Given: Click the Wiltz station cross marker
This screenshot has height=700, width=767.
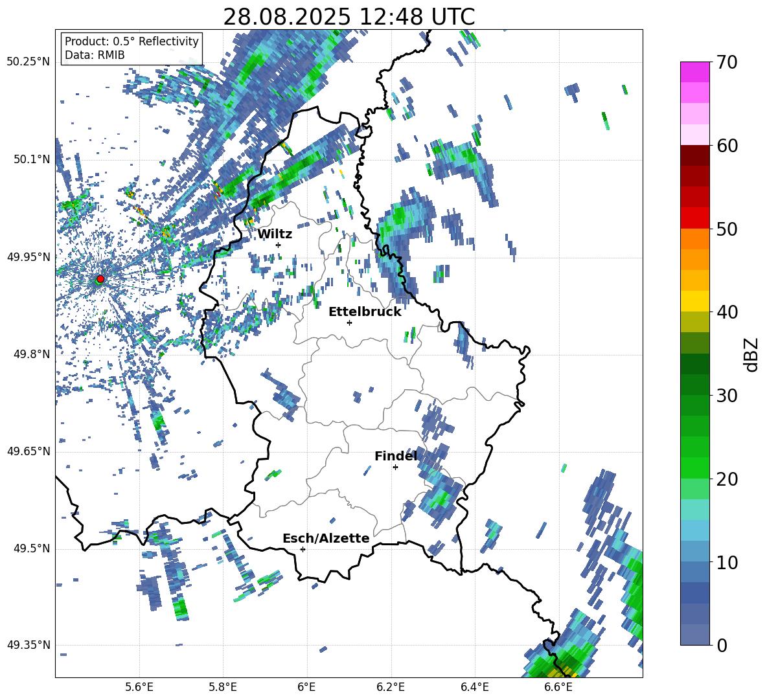Looking at the screenshot, I should click(x=279, y=245).
